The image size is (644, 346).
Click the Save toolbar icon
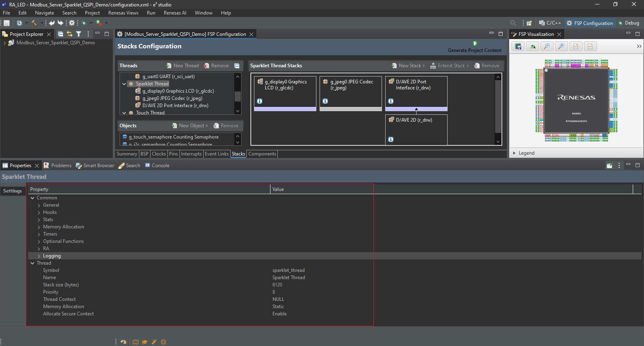click(x=6, y=23)
